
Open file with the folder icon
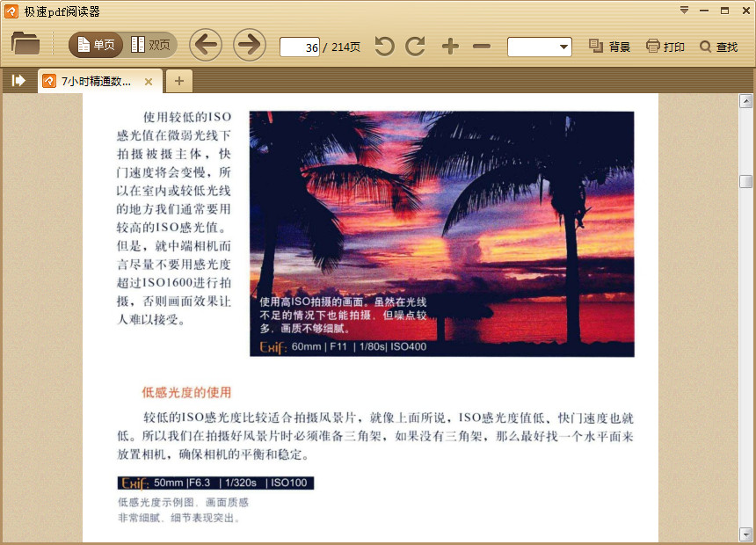pos(25,44)
